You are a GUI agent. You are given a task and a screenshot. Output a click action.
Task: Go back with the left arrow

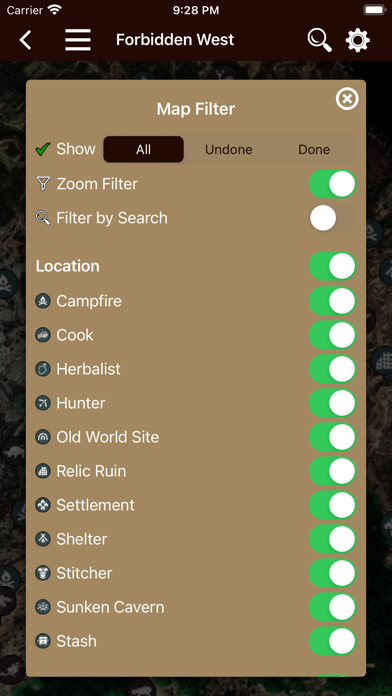point(25,40)
